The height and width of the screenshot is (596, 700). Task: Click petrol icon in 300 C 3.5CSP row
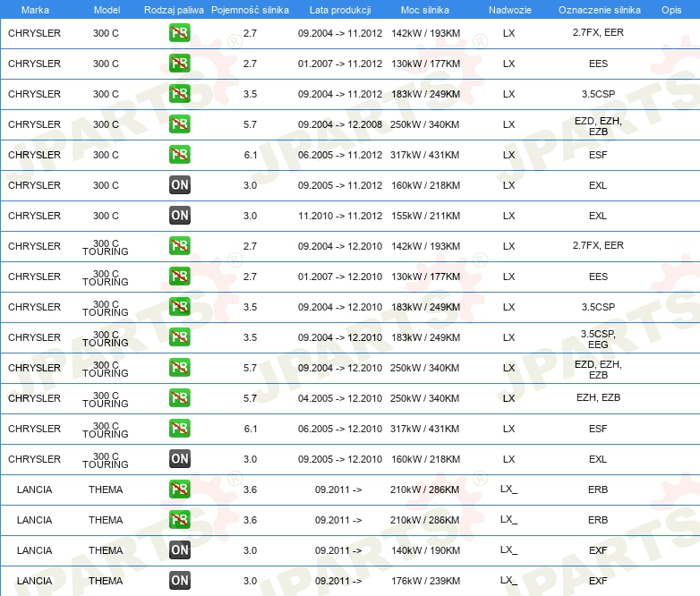click(x=179, y=94)
